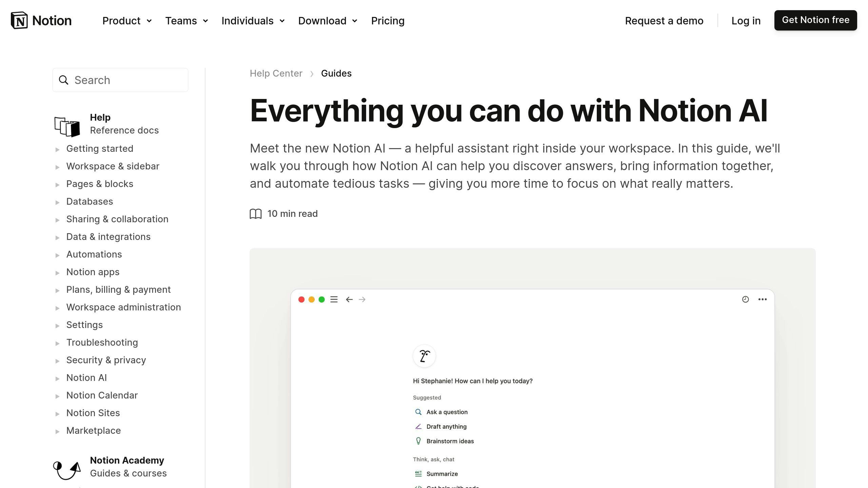Click the Notion Academy illustration icon

click(67, 470)
